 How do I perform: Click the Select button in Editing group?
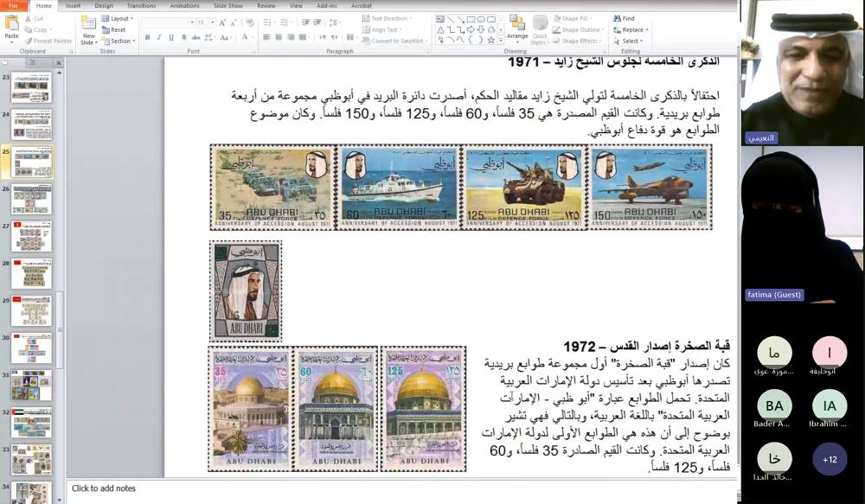point(630,41)
